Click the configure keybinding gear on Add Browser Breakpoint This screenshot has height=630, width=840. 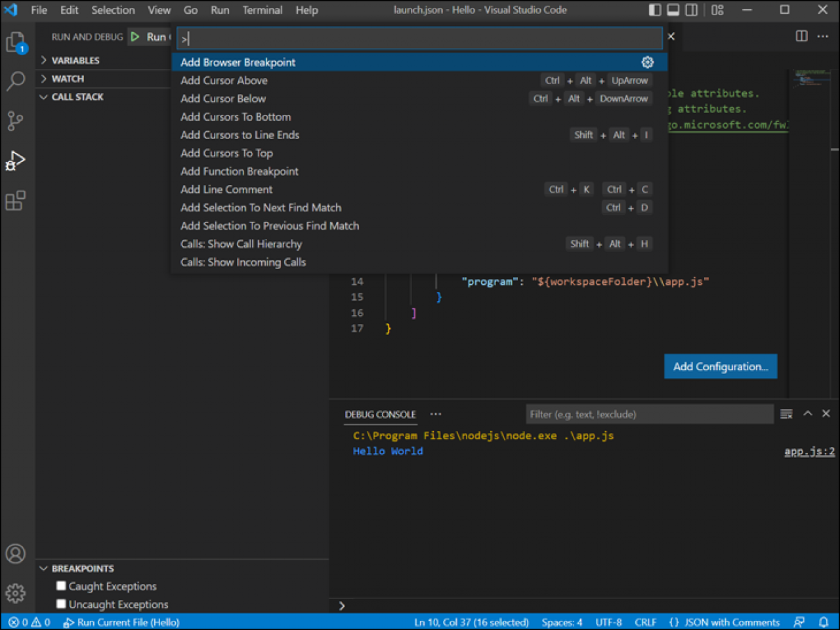(648, 62)
